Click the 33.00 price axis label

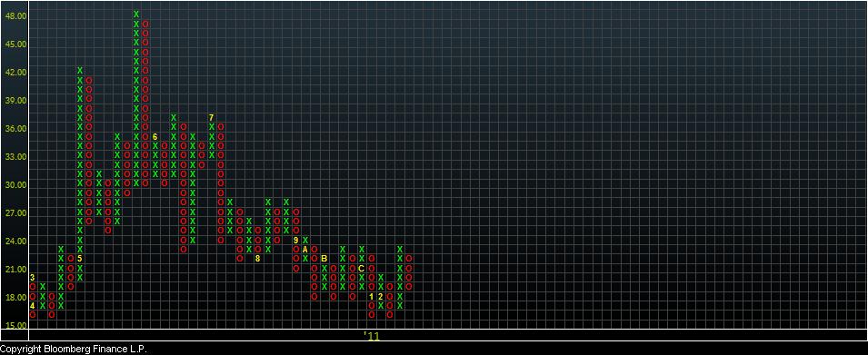pos(15,157)
